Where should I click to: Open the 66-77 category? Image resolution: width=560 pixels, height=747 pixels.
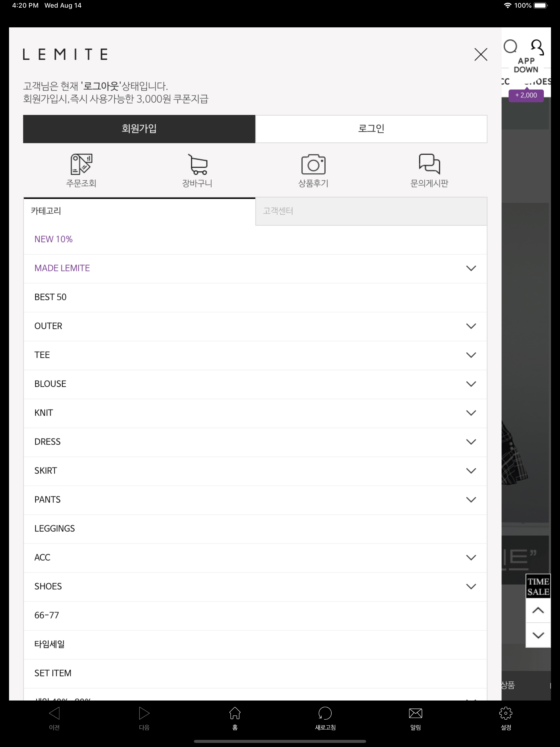[255, 615]
